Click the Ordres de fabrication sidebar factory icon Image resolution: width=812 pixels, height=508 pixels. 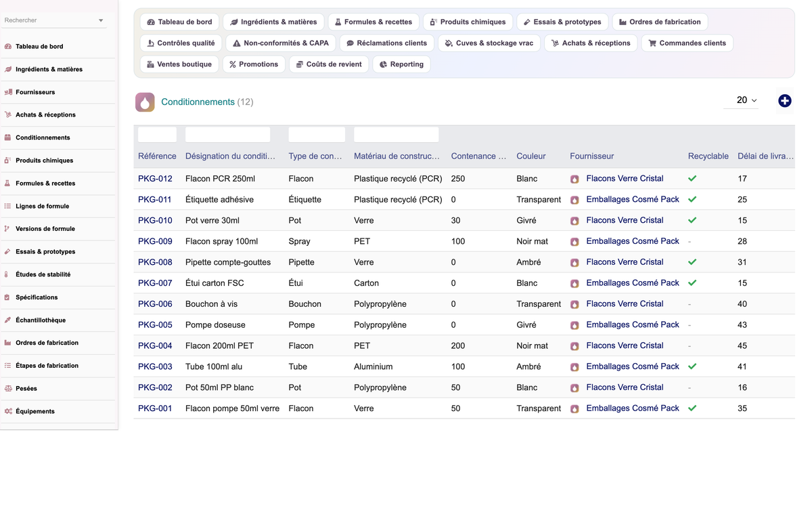8,343
